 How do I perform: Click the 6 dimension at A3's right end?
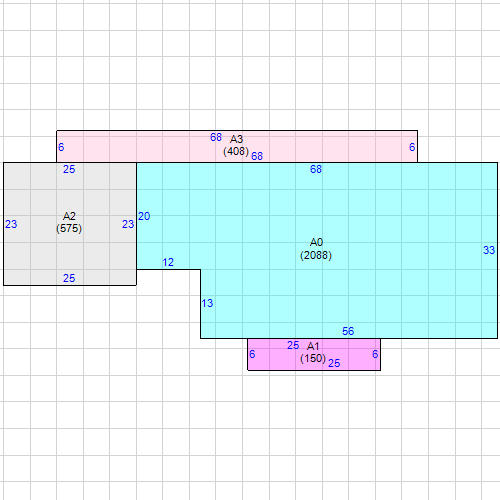pyautogui.click(x=412, y=147)
